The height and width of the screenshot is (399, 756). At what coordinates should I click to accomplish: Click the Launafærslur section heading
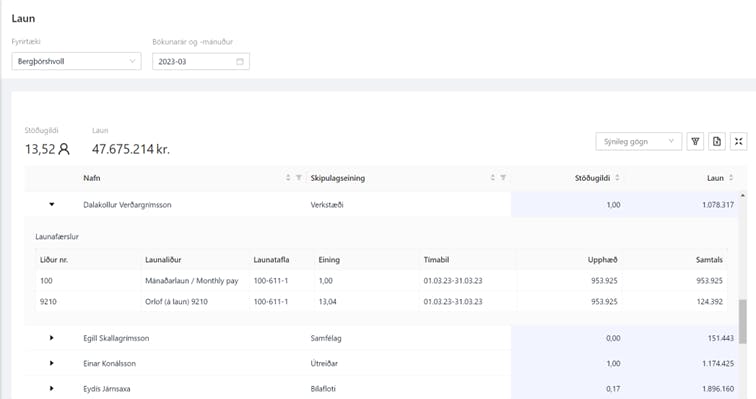(57, 237)
